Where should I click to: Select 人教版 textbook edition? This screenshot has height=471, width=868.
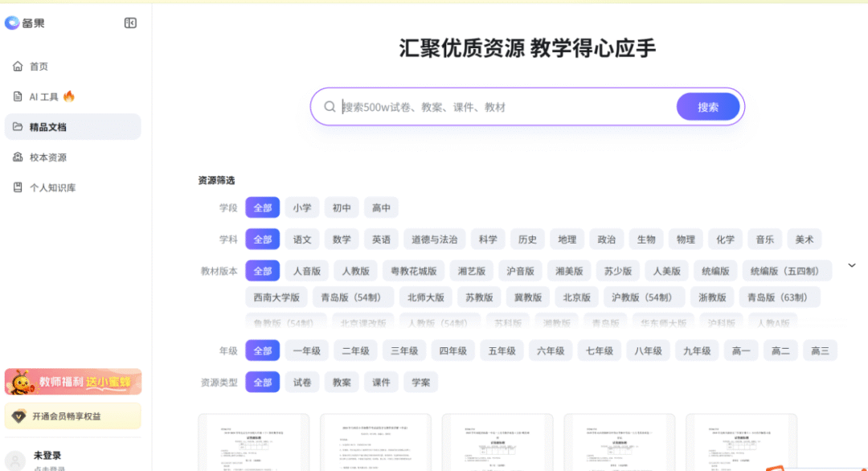click(356, 271)
